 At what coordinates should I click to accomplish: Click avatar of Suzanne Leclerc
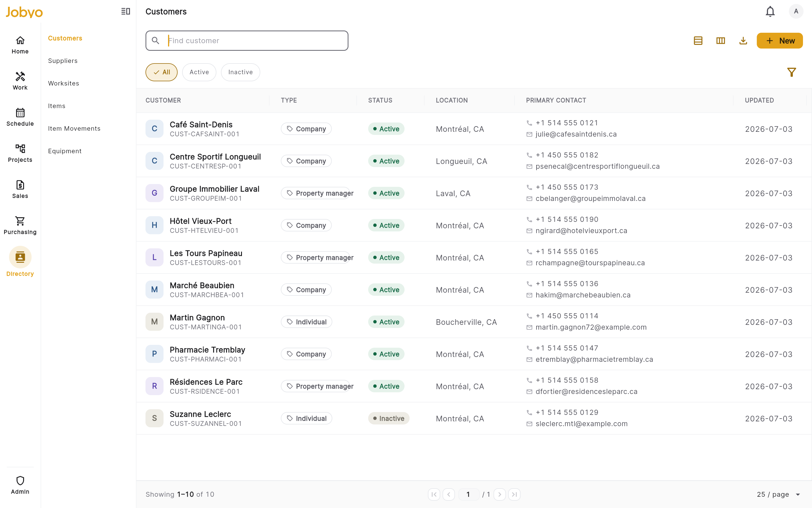point(154,418)
